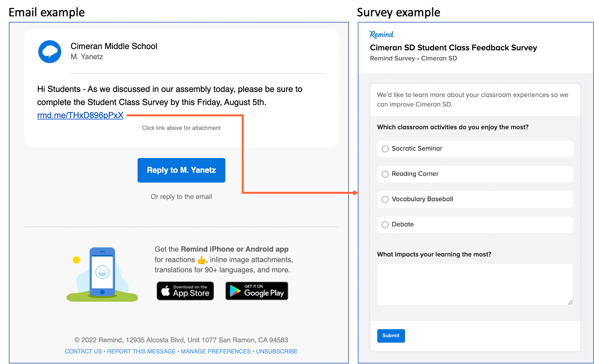Click the Remind logo in survey header

(381, 35)
